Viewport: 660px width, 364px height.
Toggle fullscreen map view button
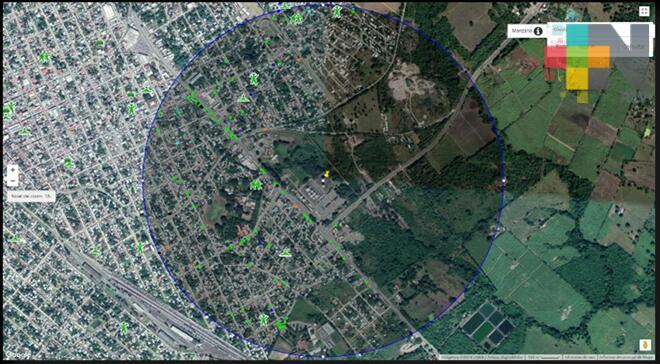click(x=644, y=11)
